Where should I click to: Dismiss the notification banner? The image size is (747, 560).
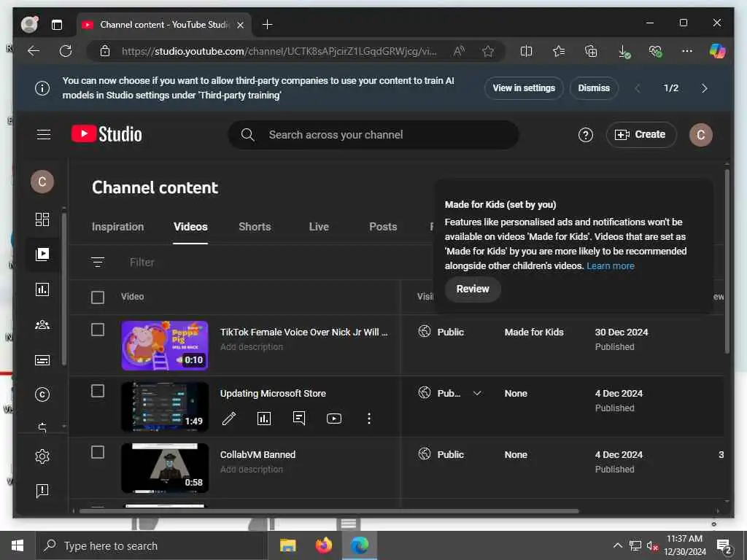tap(594, 88)
